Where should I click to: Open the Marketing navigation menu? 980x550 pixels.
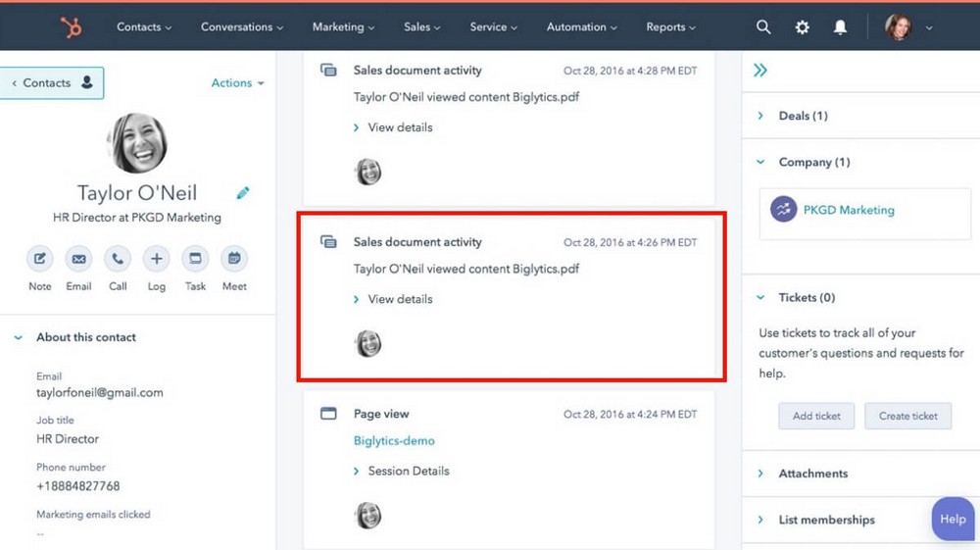[343, 26]
